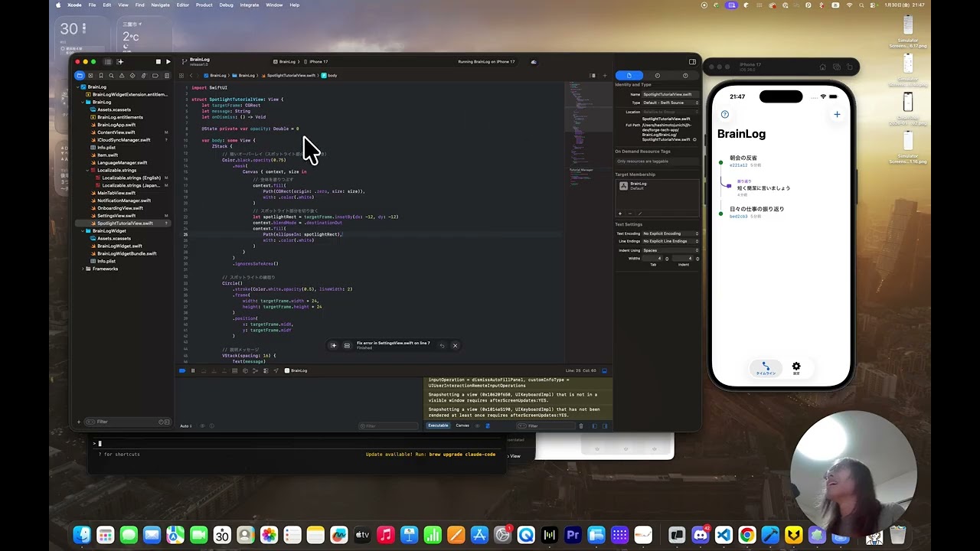Open the related items grid menu
The height and width of the screenshot is (551, 980).
181,76
